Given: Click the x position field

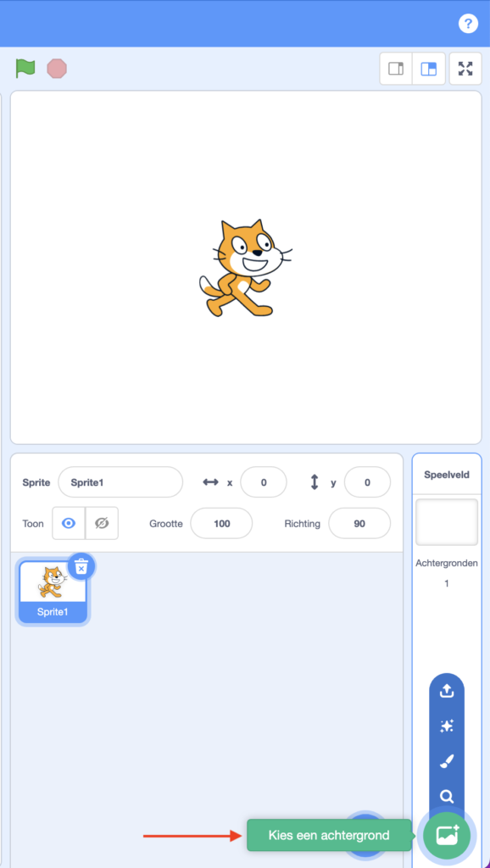Looking at the screenshot, I should tap(264, 482).
